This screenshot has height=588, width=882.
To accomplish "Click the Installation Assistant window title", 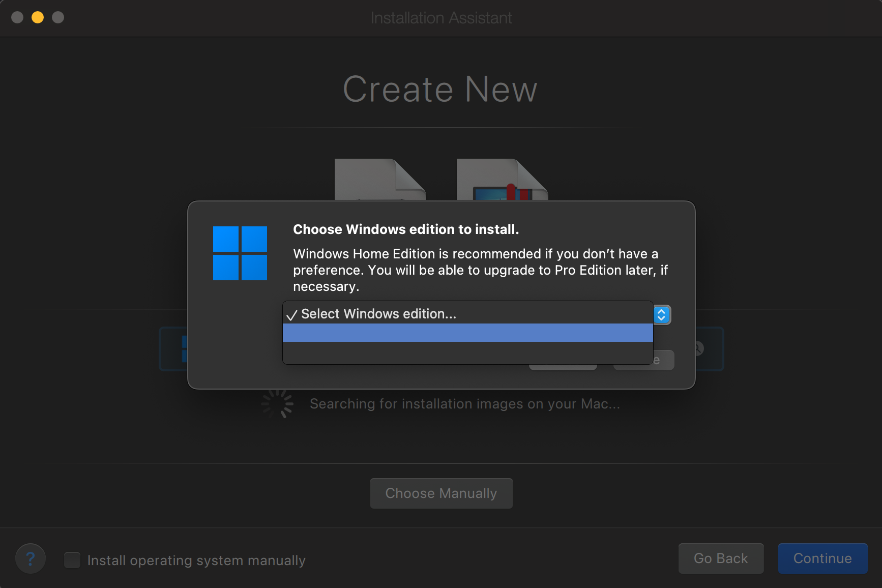I will tap(441, 18).
